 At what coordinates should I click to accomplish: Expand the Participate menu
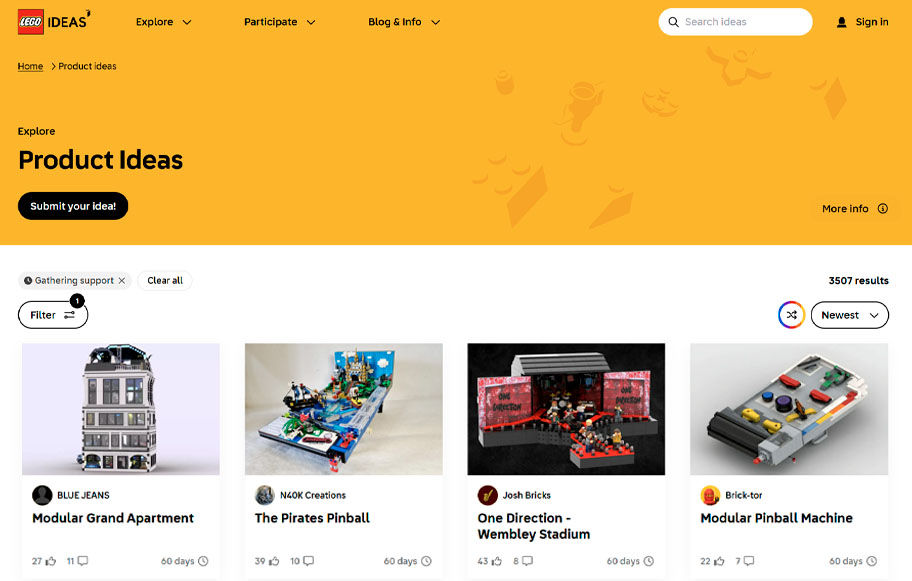click(279, 22)
